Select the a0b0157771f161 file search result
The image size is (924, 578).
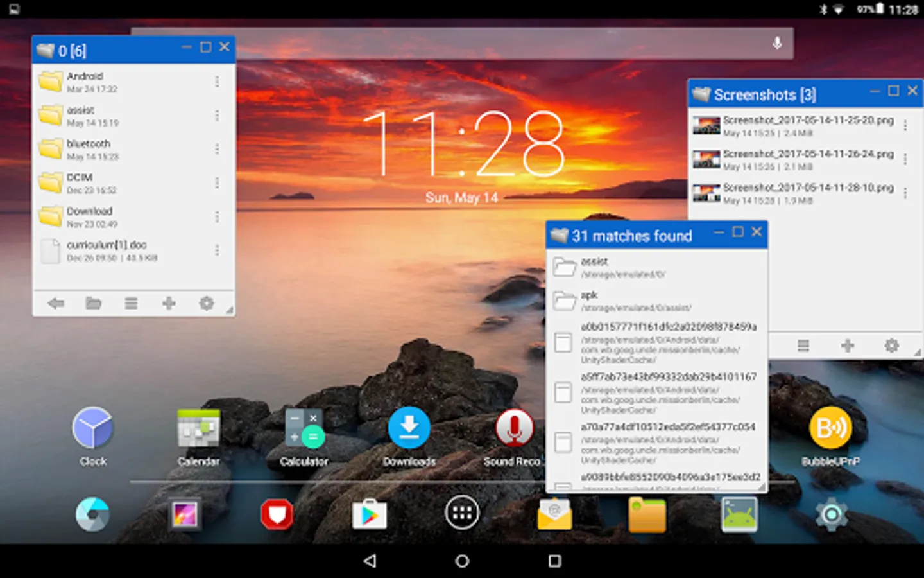[x=657, y=343]
